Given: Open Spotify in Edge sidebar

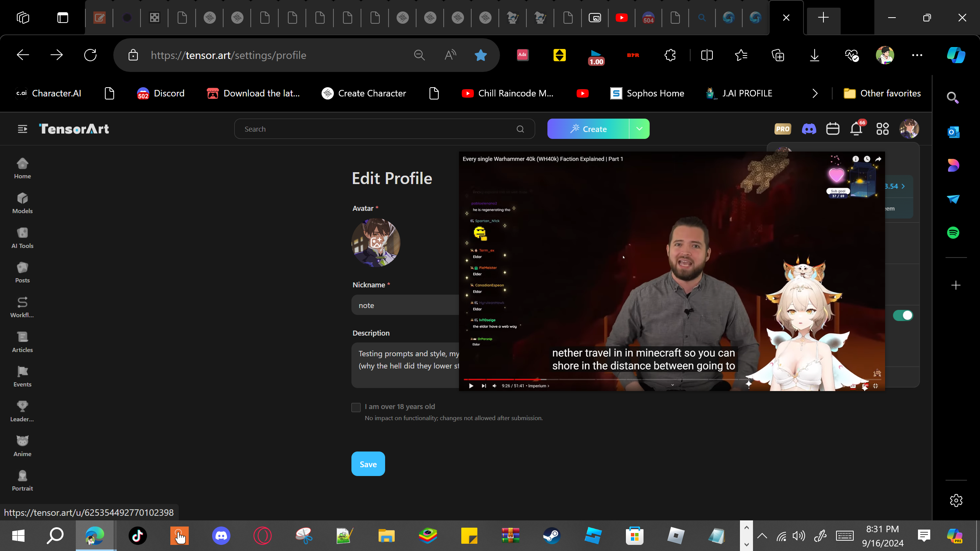Looking at the screenshot, I should 953,233.
